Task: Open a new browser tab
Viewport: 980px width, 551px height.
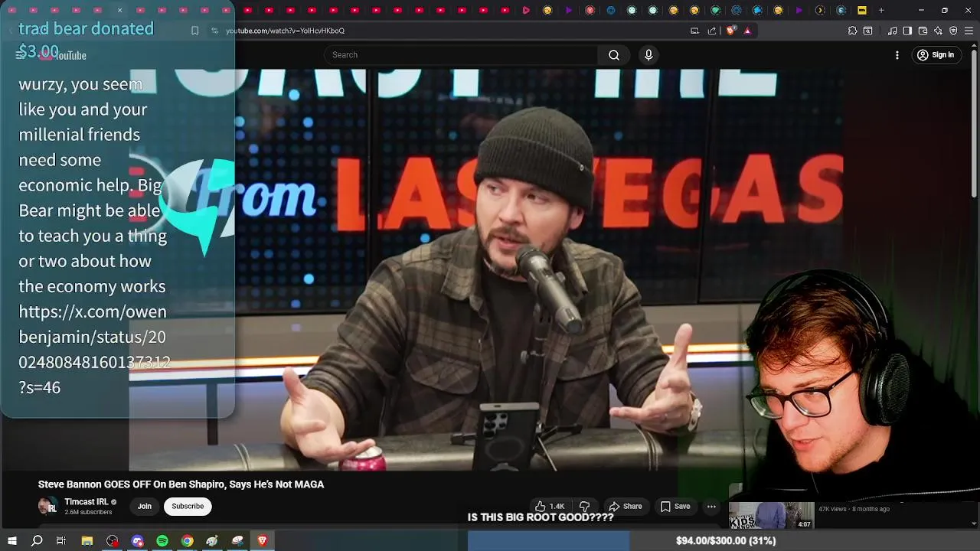Action: (881, 10)
